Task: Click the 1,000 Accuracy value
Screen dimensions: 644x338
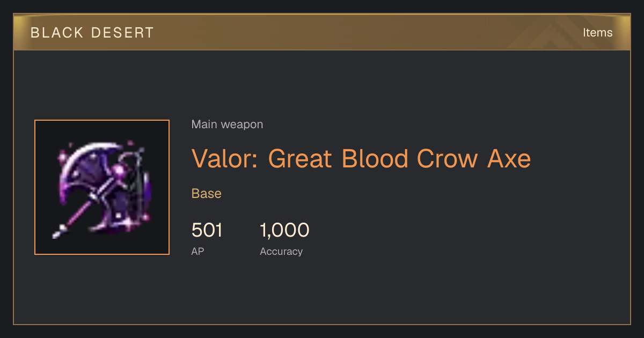Action: coord(284,230)
